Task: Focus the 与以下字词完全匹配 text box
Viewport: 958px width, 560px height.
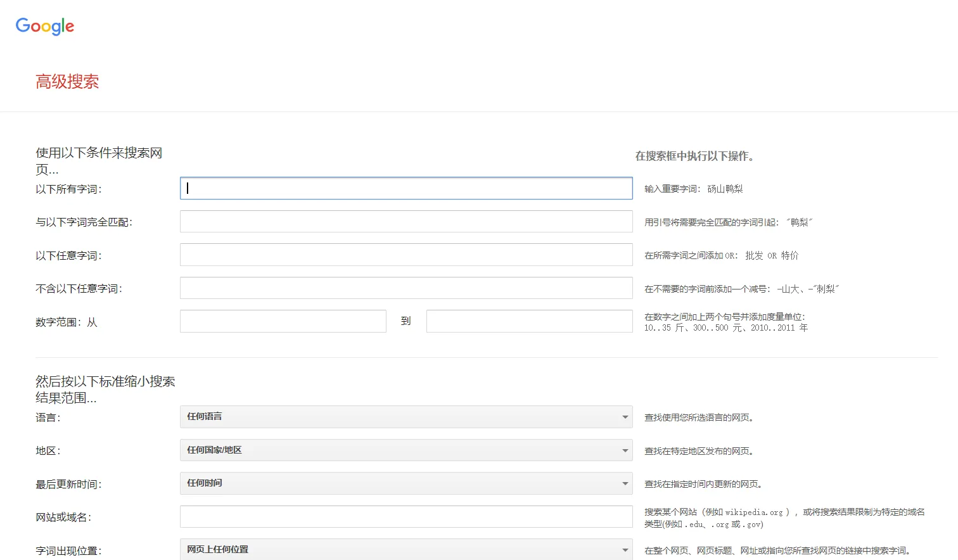Action: tap(406, 222)
